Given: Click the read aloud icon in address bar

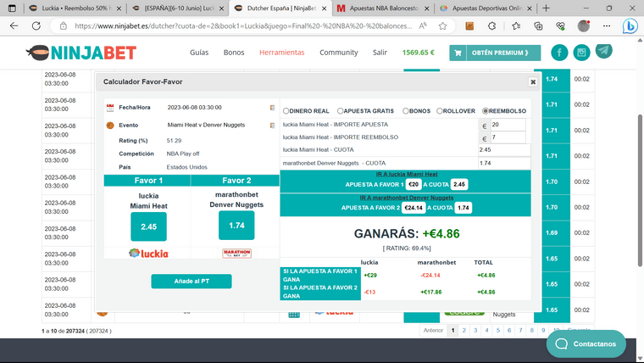Looking at the screenshot, I should click(423, 26).
